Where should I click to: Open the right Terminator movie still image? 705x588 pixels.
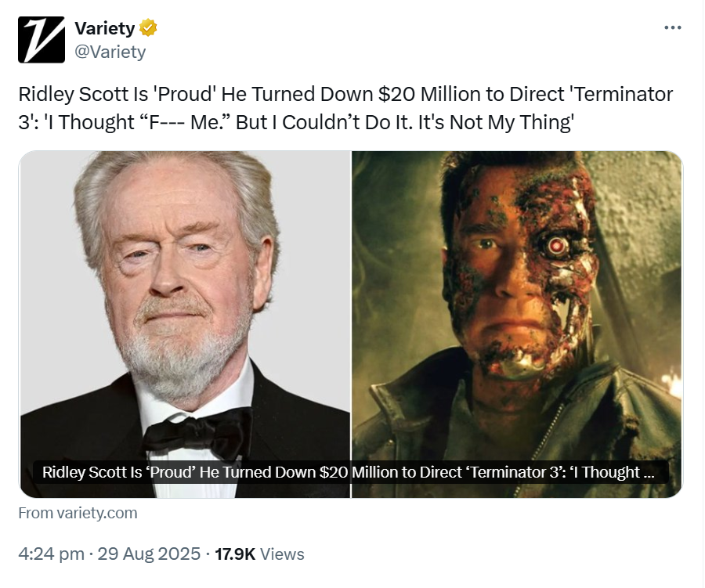[517, 324]
